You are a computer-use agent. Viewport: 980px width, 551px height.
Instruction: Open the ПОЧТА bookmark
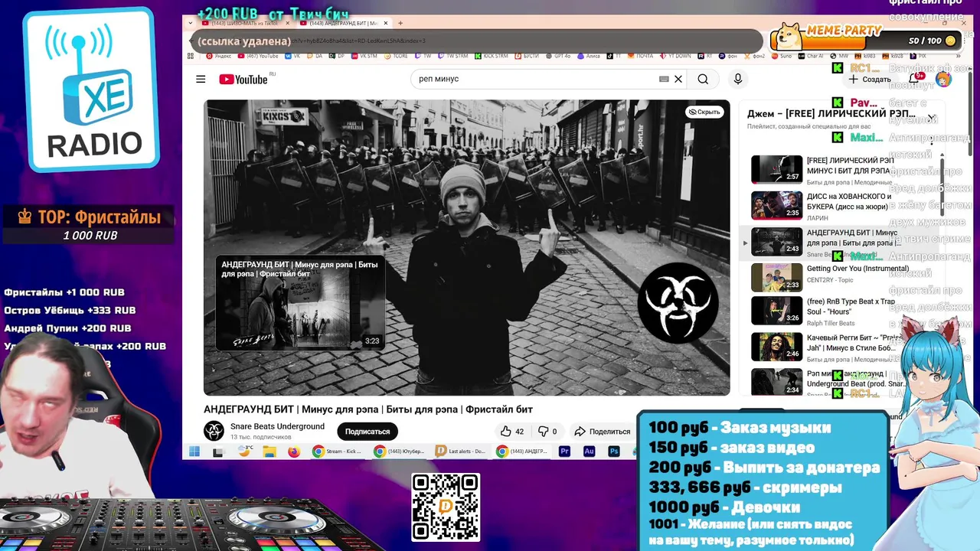(x=639, y=56)
